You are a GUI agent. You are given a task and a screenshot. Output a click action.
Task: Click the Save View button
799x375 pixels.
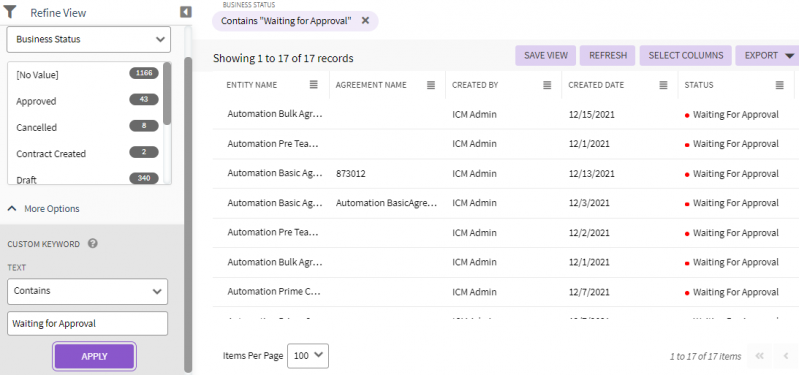click(x=546, y=56)
